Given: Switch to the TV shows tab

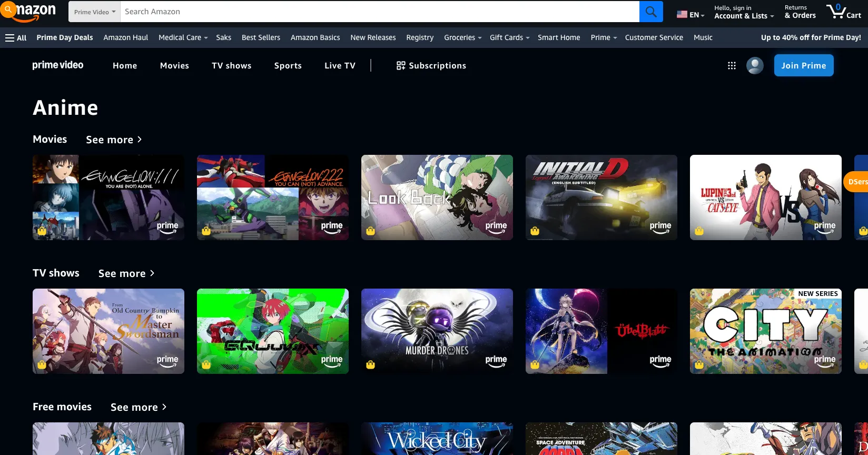Looking at the screenshot, I should tap(232, 65).
